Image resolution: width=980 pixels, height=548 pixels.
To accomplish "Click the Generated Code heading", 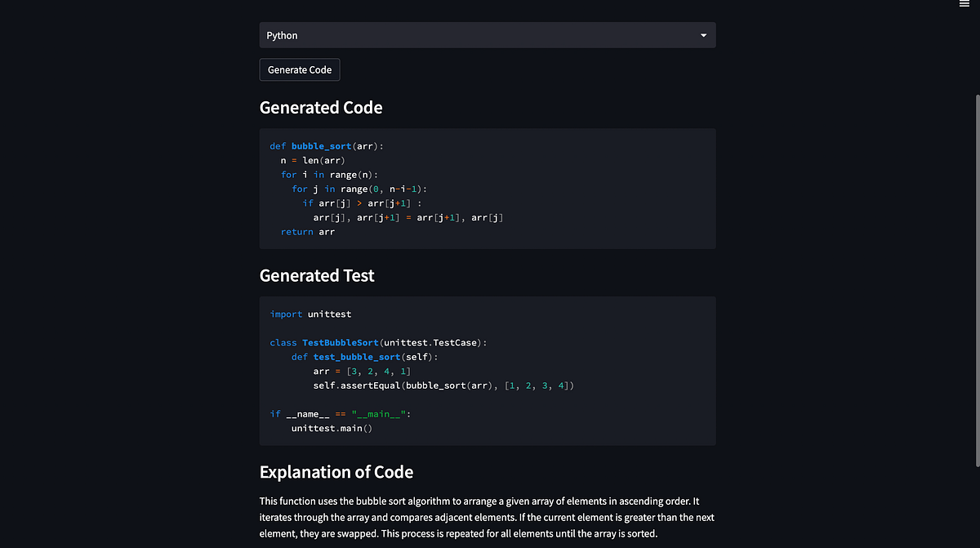I will [321, 107].
